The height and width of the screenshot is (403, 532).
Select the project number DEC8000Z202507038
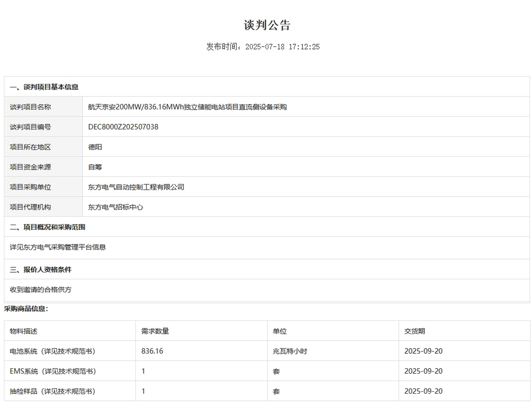[x=123, y=127]
